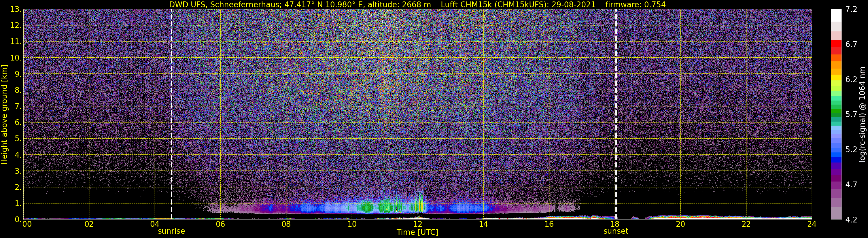868x238 pixels.
Task: Click the height tick label '1.'
Action: point(18,204)
